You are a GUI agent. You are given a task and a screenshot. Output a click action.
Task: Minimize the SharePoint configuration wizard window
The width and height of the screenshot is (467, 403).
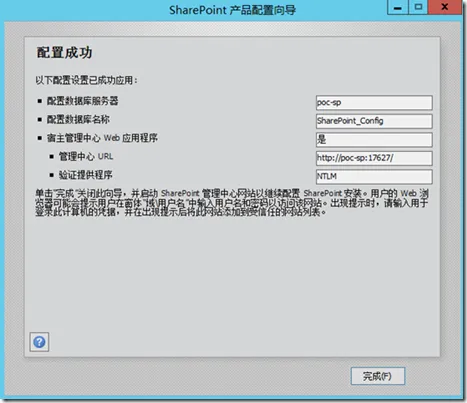point(398,7)
